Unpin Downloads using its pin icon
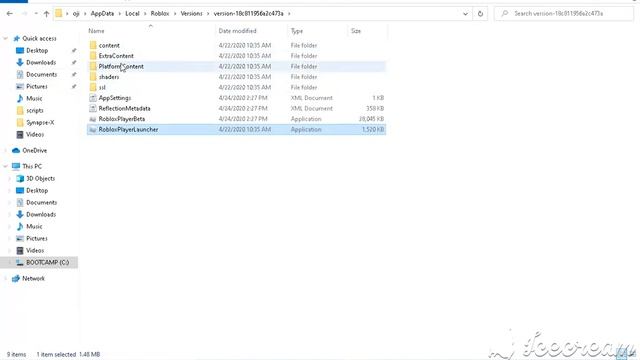Viewport: 640px width, 360px height. (x=74, y=62)
